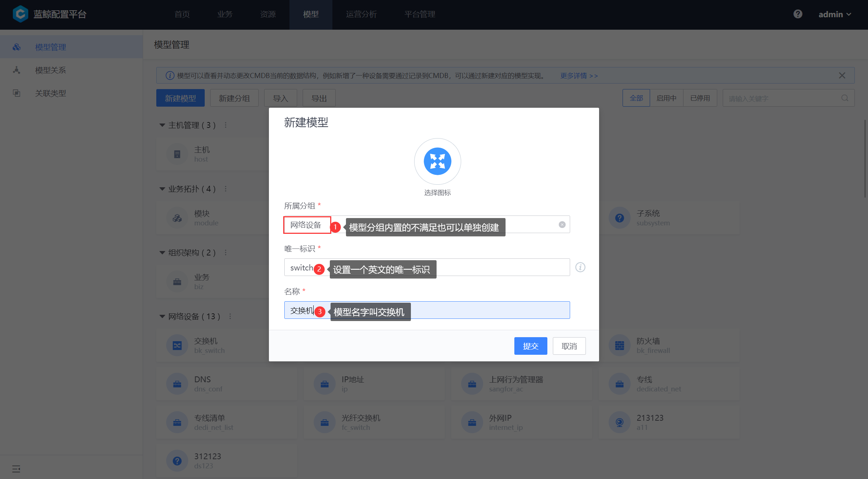
Task: Click the 防火墙 bk_firewall model icon
Action: click(620, 346)
